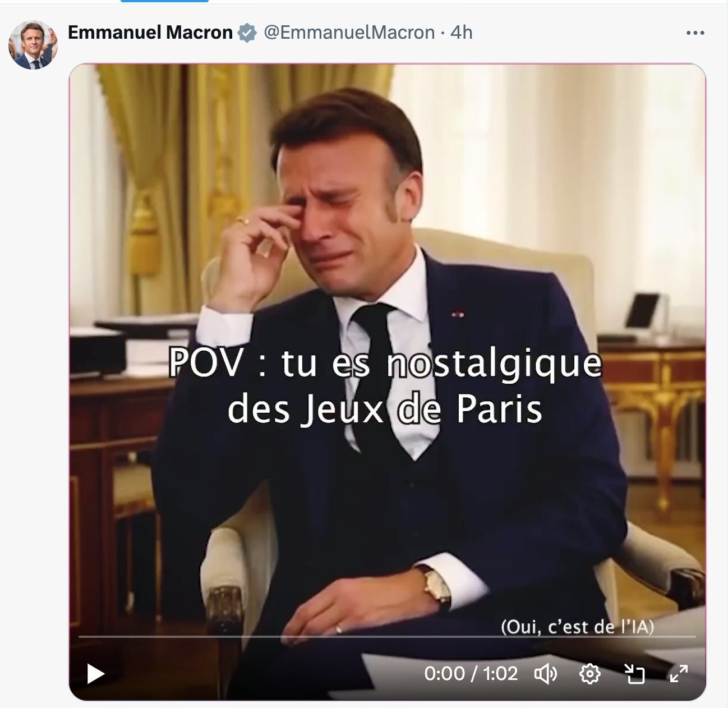Jump to the start of the progress bar
Viewport: 728px width, 708px height.
coord(80,637)
